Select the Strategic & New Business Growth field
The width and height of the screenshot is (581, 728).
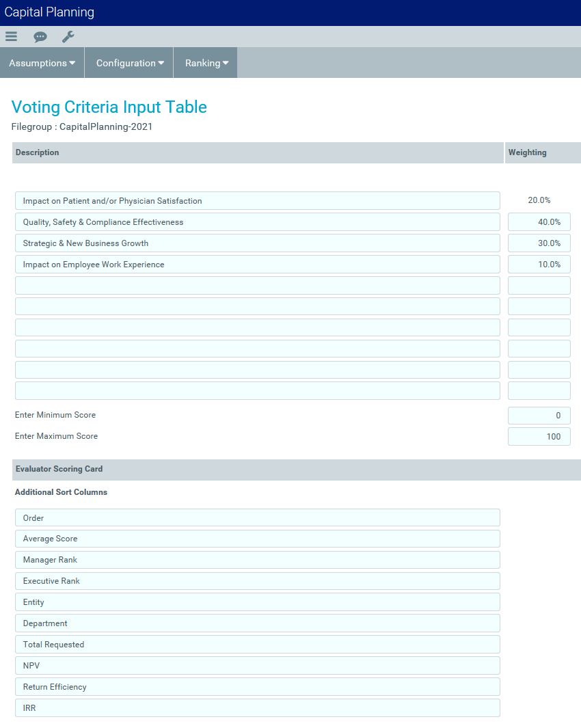[x=257, y=243]
